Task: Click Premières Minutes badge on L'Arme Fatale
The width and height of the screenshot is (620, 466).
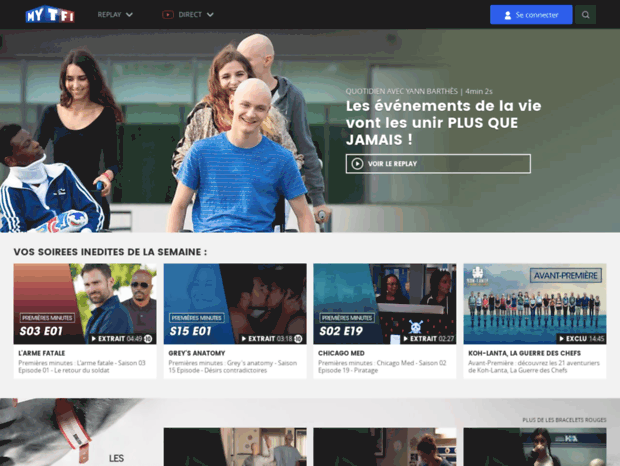Action: (x=47, y=318)
